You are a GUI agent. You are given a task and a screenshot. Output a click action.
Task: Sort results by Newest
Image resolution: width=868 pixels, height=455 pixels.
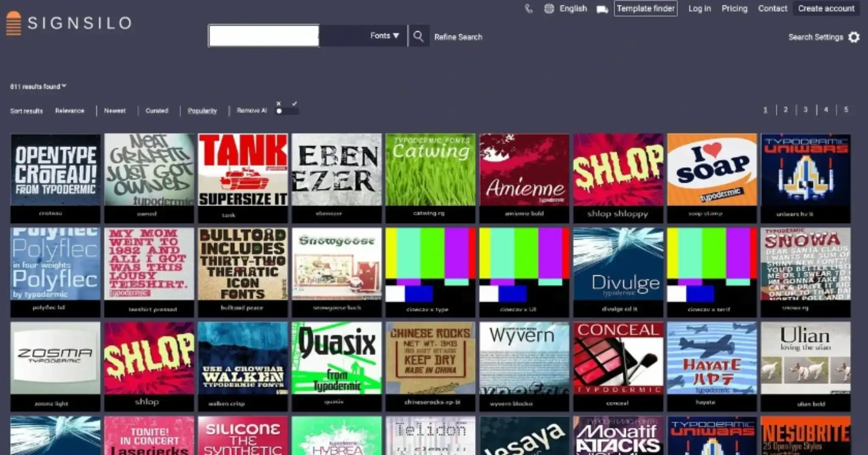tap(115, 111)
